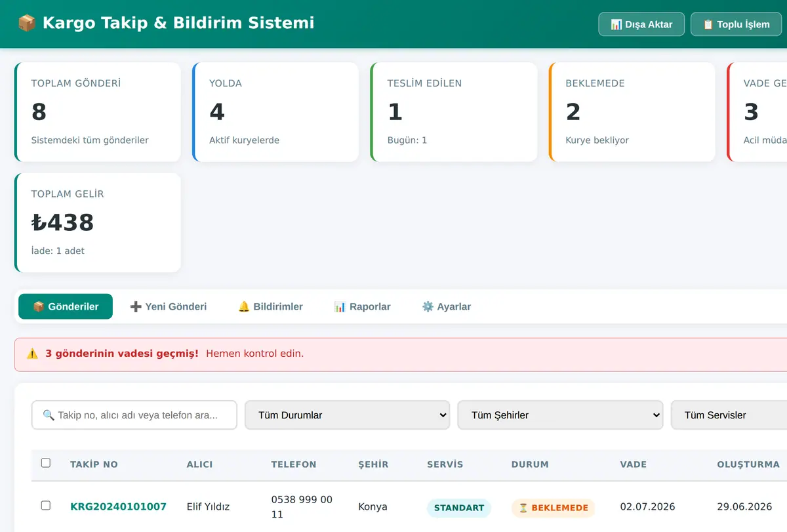Click recipient name Elif Yıldız
The image size is (787, 532).
[x=209, y=506]
